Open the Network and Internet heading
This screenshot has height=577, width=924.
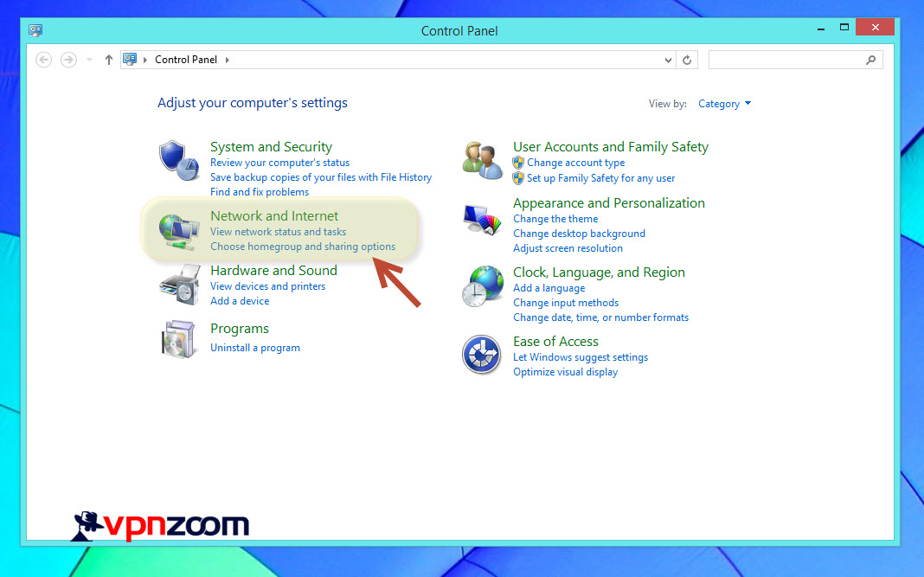pos(274,216)
